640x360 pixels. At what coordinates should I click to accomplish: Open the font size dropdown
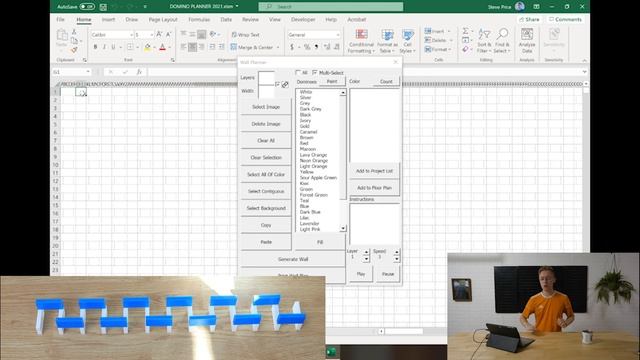(151, 35)
